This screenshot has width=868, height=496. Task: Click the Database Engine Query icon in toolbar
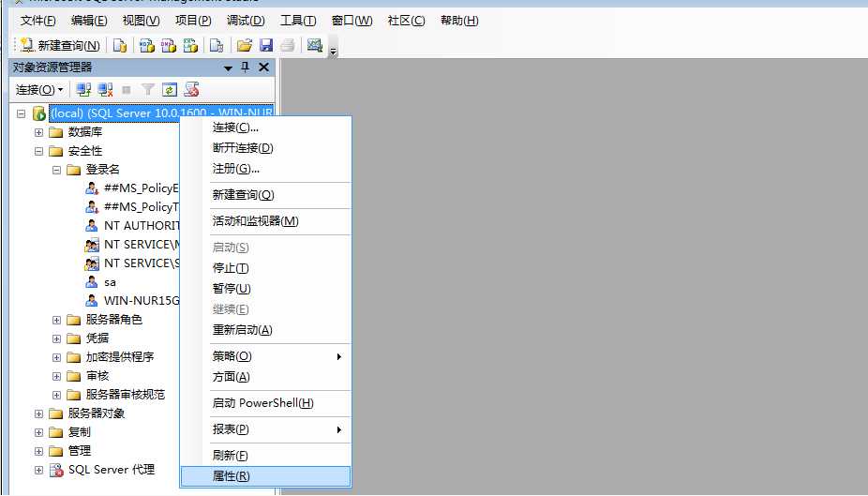coord(120,45)
